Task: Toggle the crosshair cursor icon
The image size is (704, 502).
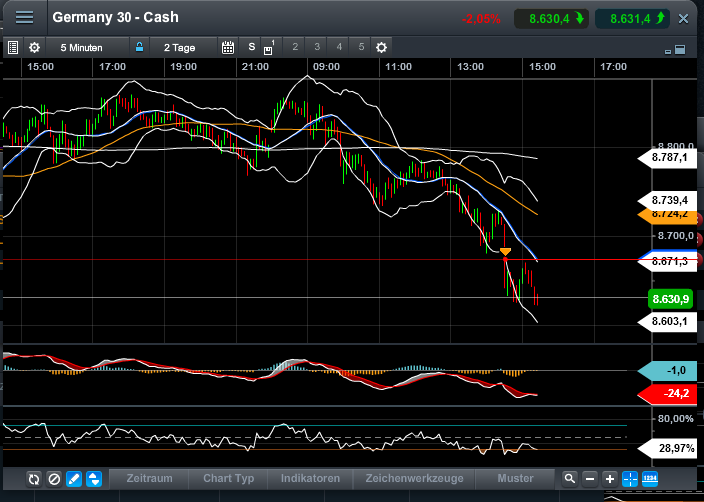Action: click(630, 479)
